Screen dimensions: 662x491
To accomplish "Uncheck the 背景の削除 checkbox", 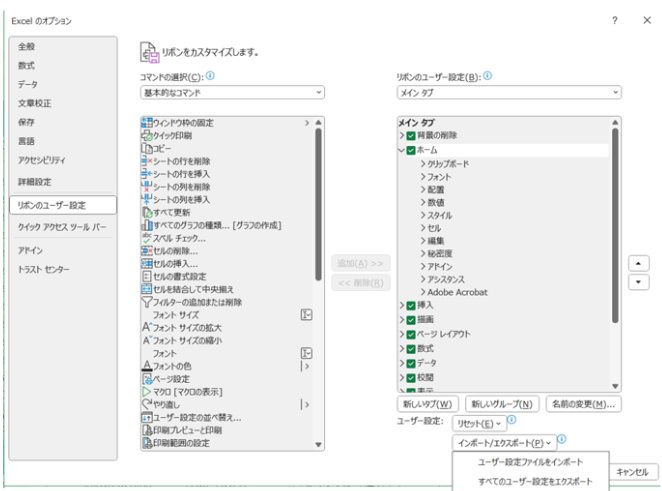I will click(411, 135).
